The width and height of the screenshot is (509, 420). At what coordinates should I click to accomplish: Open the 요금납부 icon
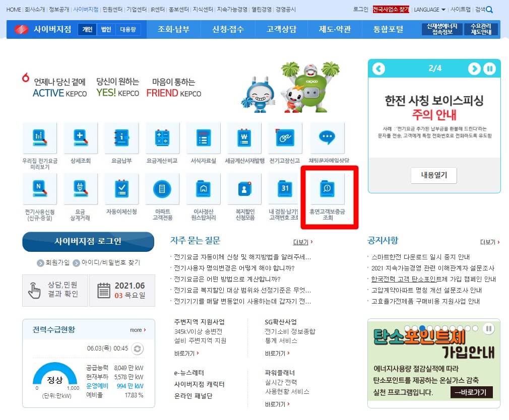pyautogui.click(x=121, y=138)
